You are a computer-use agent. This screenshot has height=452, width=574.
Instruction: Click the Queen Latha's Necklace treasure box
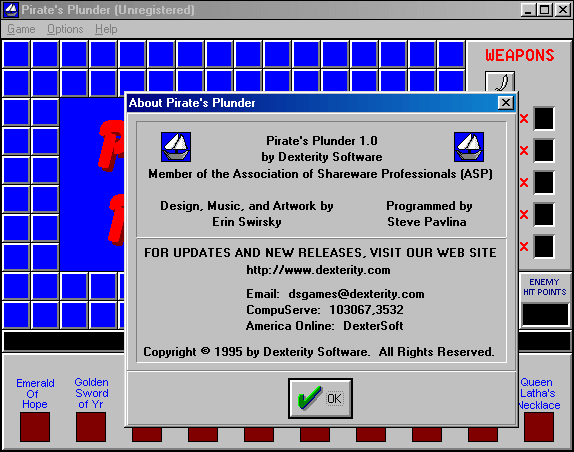point(539,427)
